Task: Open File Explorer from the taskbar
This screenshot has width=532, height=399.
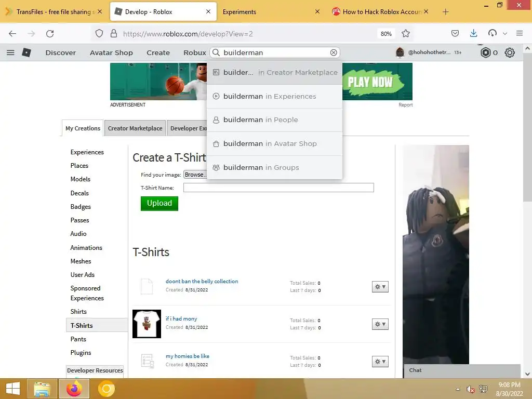Action: point(42,389)
